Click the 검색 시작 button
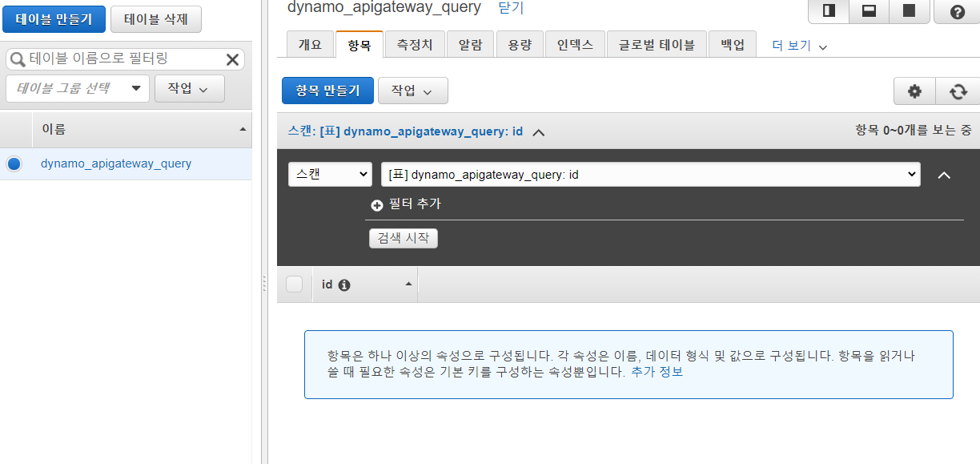980x464 pixels. [404, 238]
